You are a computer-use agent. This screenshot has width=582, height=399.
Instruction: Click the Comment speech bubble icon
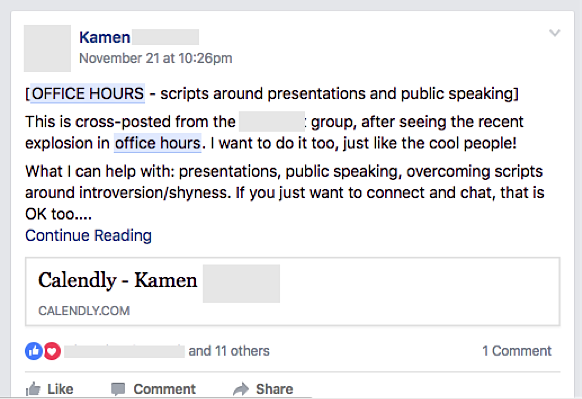[x=118, y=389]
